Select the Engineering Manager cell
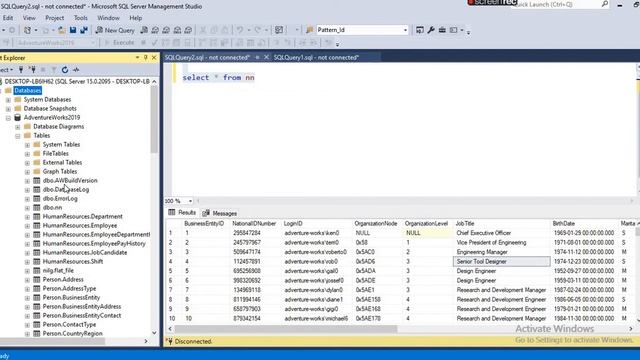This screenshot has width=640, height=360. pos(502,252)
